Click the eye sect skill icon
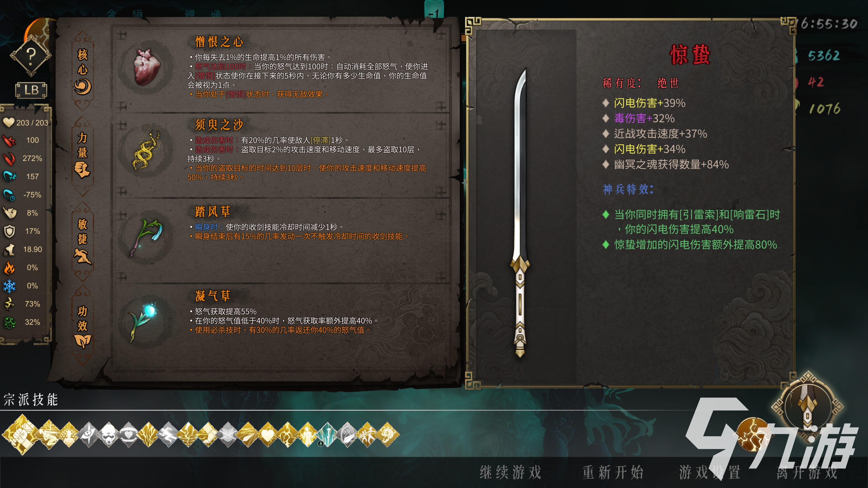The width and height of the screenshot is (868, 488). [89, 435]
